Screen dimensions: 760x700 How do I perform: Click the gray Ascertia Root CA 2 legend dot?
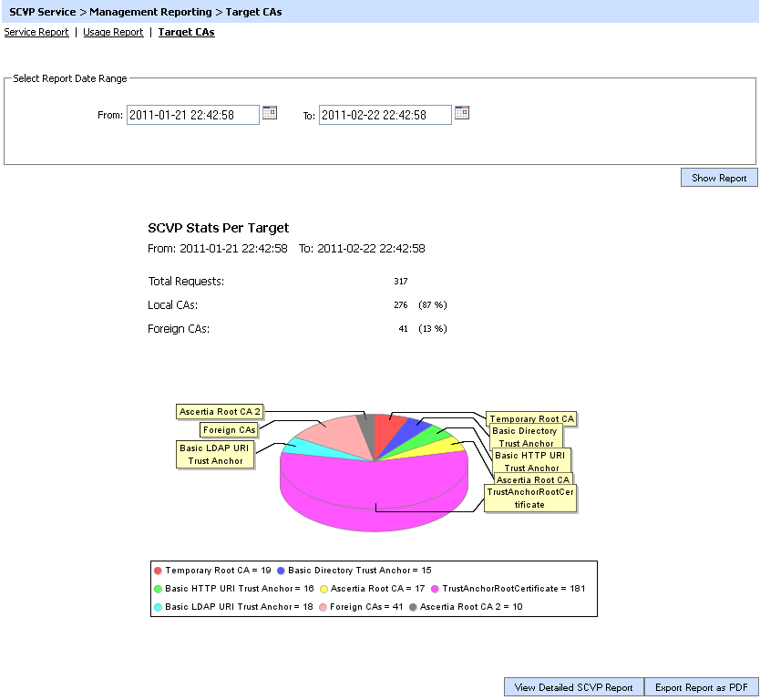click(413, 606)
